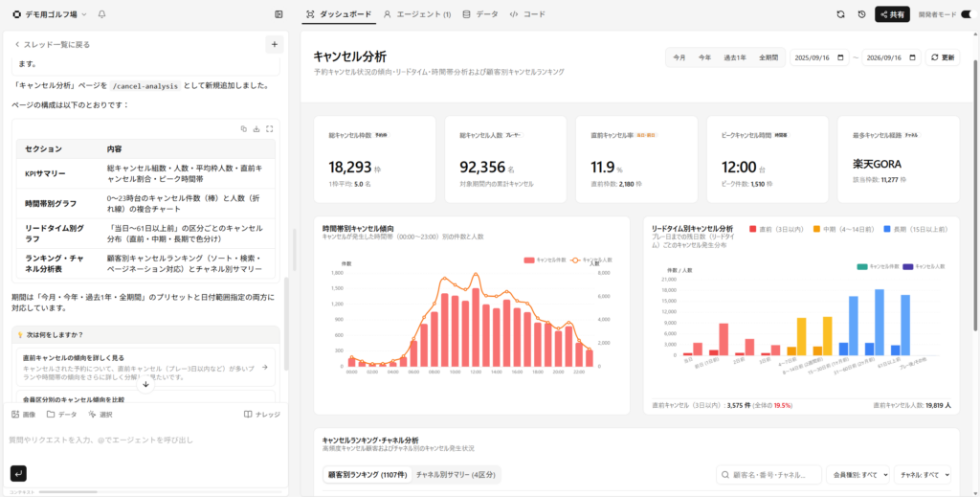The image size is (980, 497).
Task: Toggle teal キャンセル件数 legend in lead-time chart
Action: point(878,266)
